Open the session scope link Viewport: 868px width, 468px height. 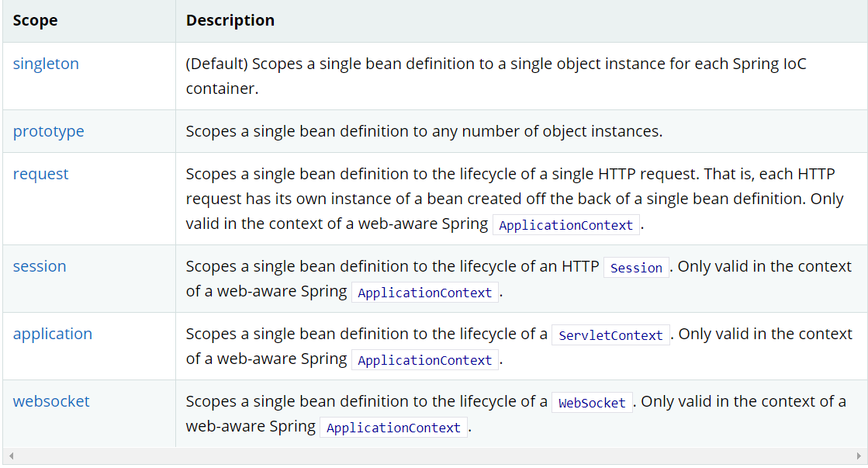[x=40, y=266]
